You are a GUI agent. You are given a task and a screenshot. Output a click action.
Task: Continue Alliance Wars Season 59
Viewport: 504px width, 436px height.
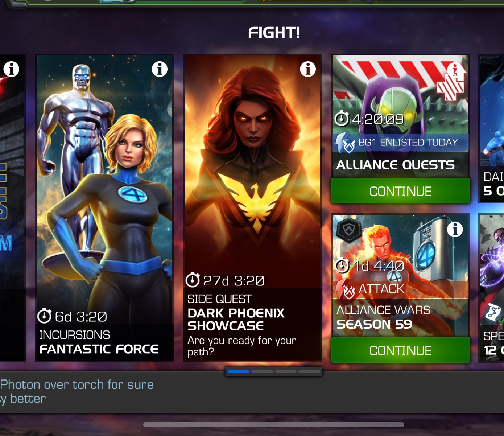pyautogui.click(x=400, y=350)
